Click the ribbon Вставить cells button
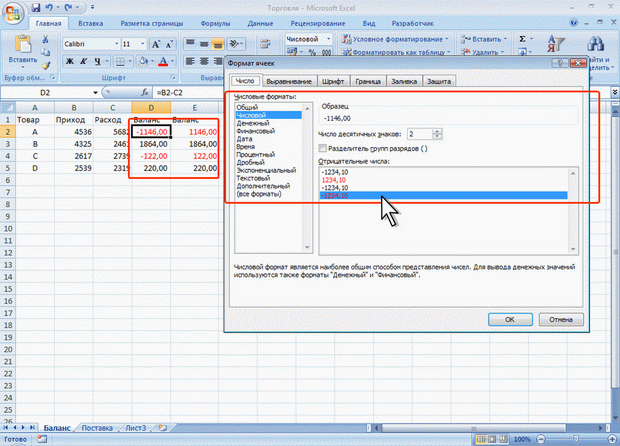620x446 pixels. [x=483, y=39]
